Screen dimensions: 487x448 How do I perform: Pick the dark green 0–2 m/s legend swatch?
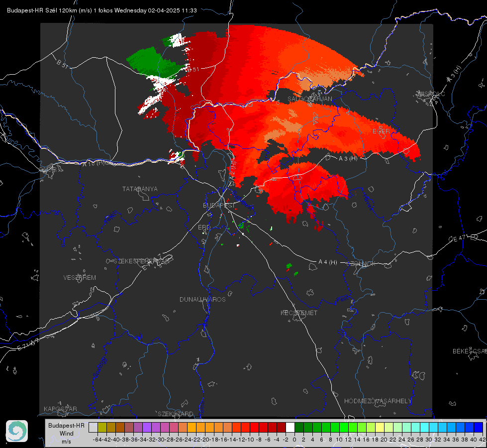coord(299,428)
